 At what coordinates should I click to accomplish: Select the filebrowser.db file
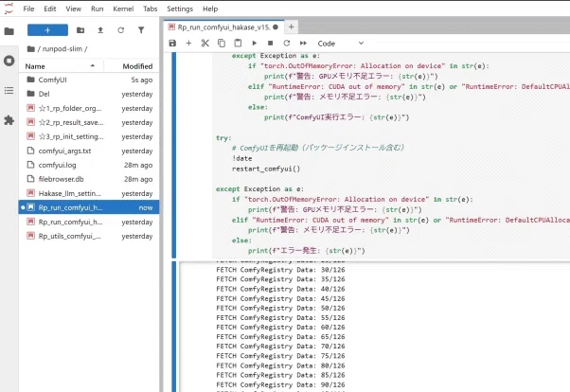[89, 179]
